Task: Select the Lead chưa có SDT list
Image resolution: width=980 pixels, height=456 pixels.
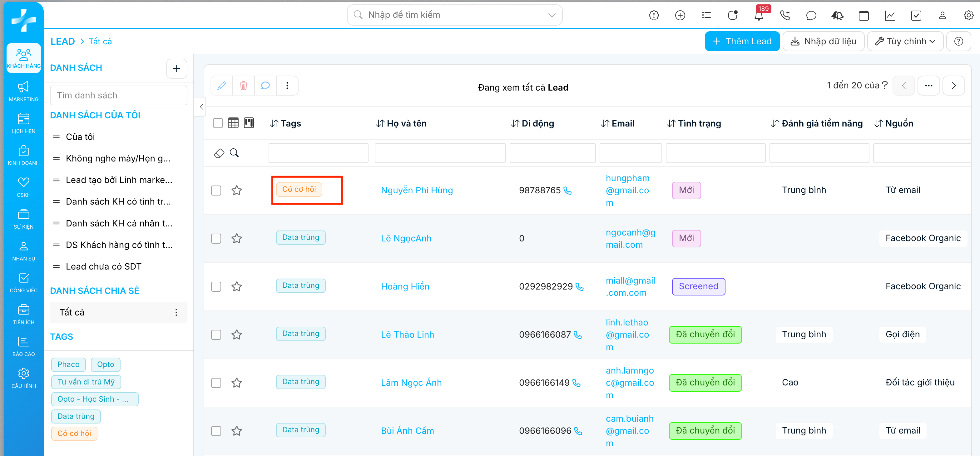Action: tap(103, 267)
